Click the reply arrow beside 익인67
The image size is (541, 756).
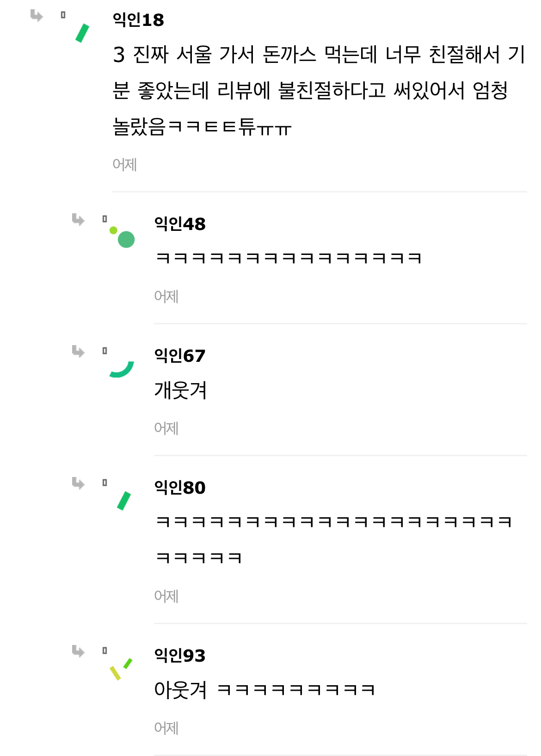tap(78, 352)
